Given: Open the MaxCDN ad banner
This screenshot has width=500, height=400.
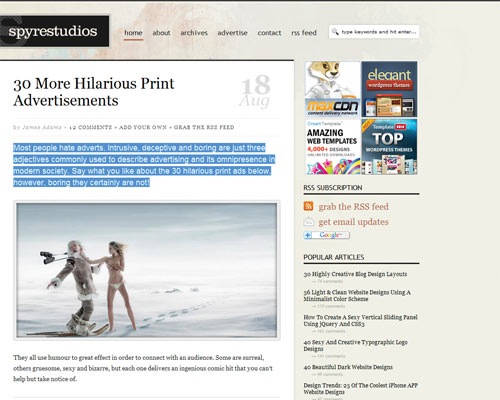Looking at the screenshot, I should 332,89.
